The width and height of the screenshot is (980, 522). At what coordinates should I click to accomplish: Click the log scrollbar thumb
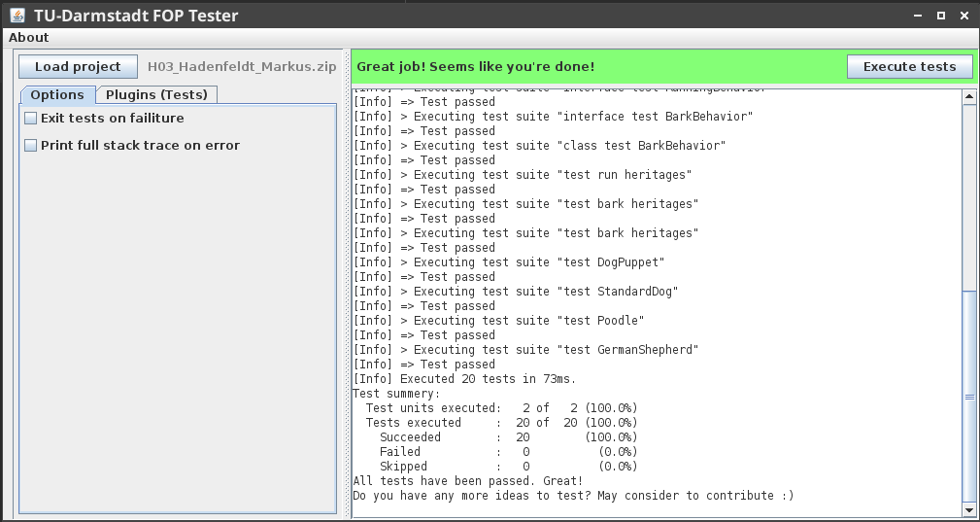pyautogui.click(x=969, y=397)
